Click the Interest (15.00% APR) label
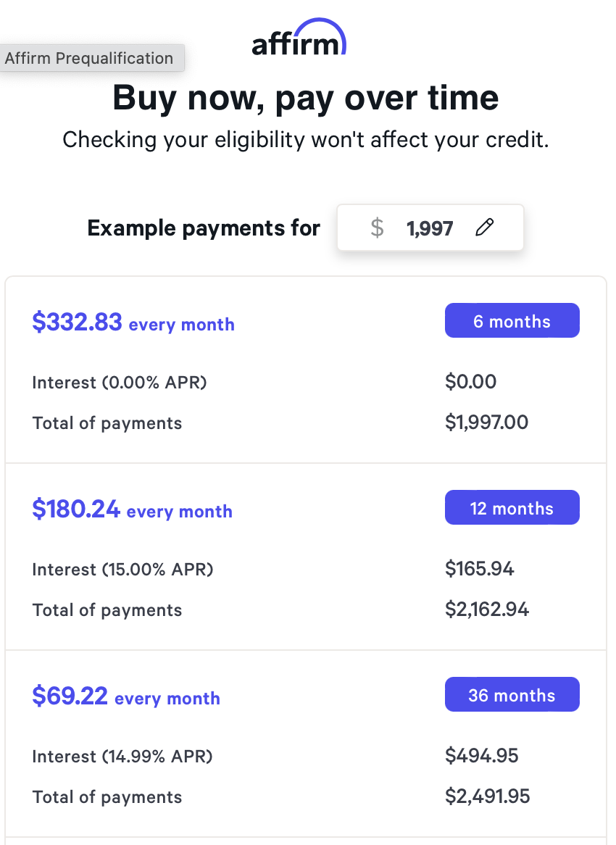 [x=122, y=569]
